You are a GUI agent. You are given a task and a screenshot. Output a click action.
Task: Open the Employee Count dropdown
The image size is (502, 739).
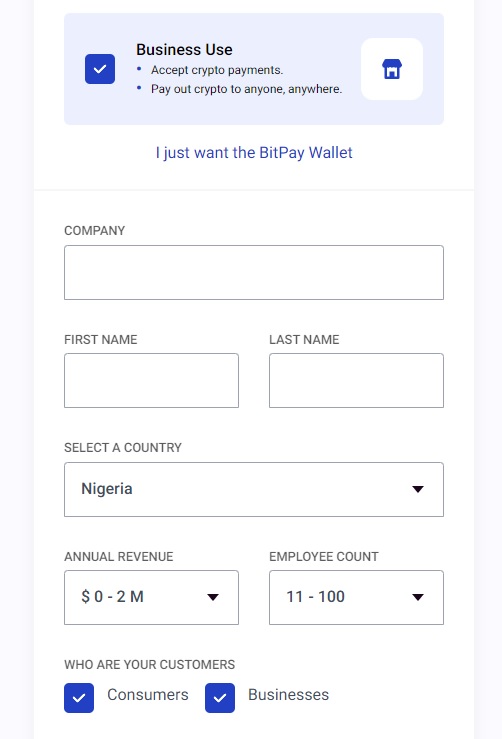tap(356, 597)
